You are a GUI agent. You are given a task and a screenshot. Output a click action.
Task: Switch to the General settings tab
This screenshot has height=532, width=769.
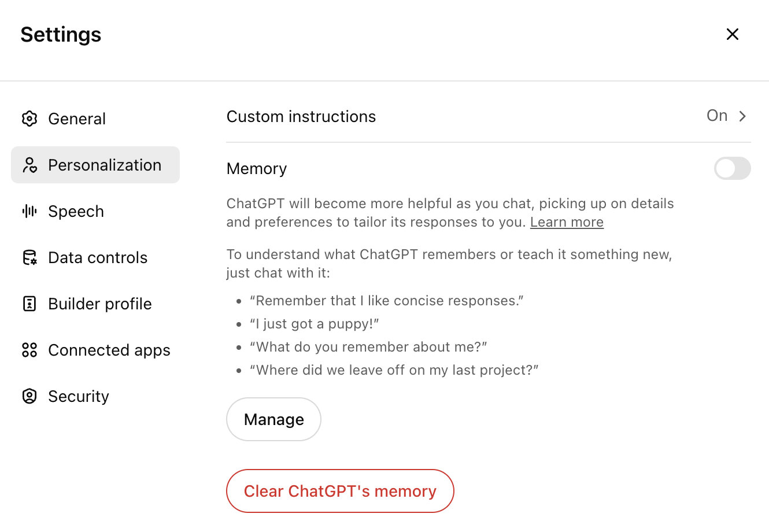tap(77, 119)
